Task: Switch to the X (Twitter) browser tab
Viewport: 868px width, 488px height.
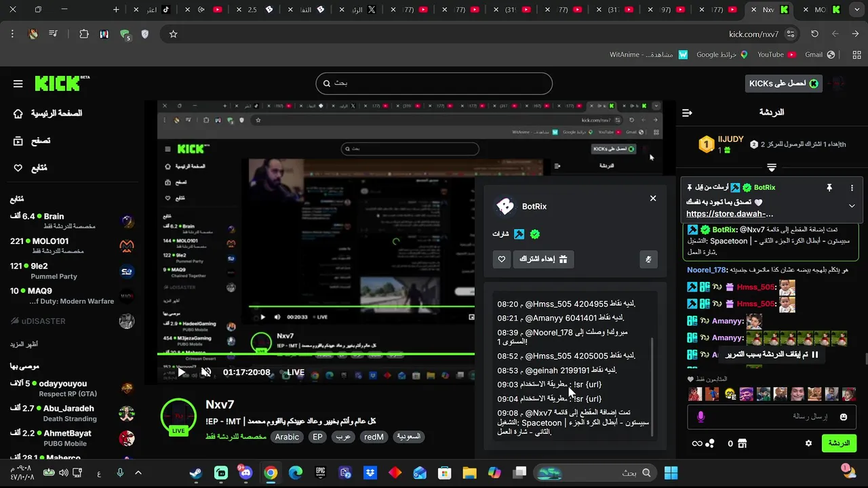Action: [x=365, y=10]
